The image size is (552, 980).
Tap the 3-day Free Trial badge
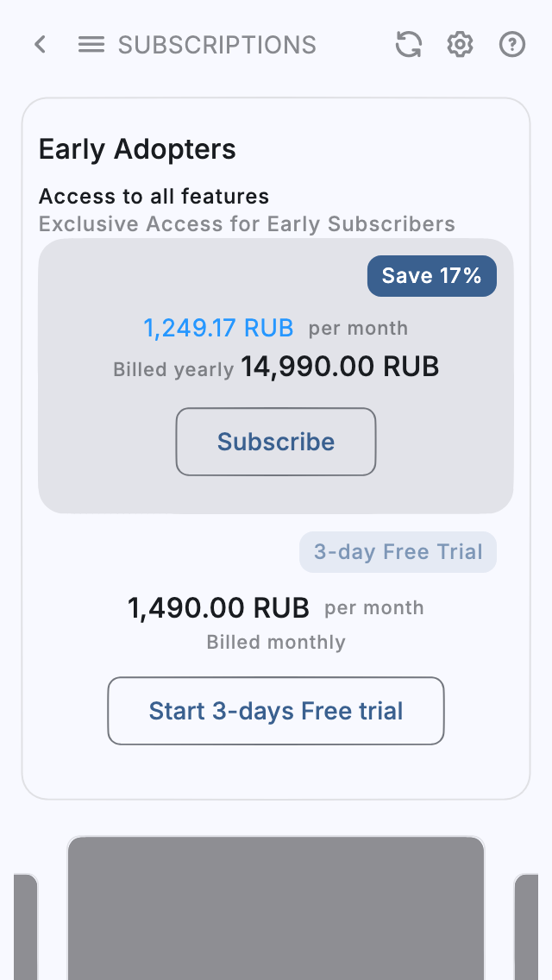(398, 552)
